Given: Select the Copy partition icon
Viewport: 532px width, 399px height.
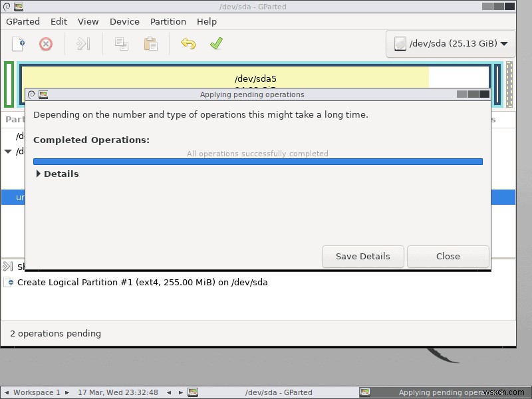Looking at the screenshot, I should click(x=121, y=44).
